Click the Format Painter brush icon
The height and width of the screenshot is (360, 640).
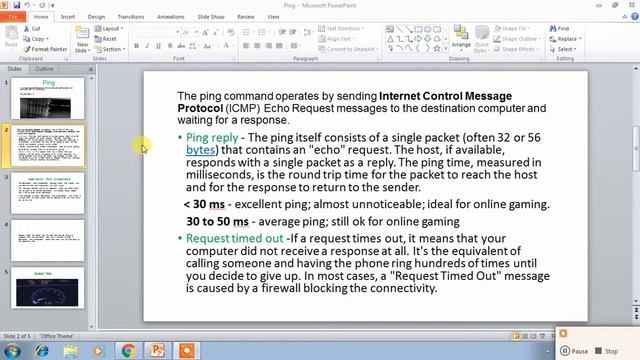click(27, 49)
